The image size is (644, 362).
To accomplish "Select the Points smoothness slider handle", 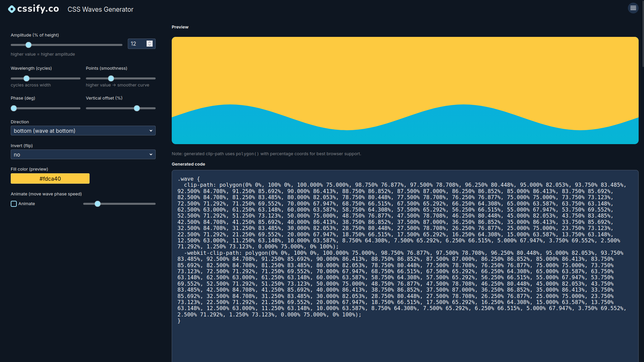I will (x=111, y=78).
